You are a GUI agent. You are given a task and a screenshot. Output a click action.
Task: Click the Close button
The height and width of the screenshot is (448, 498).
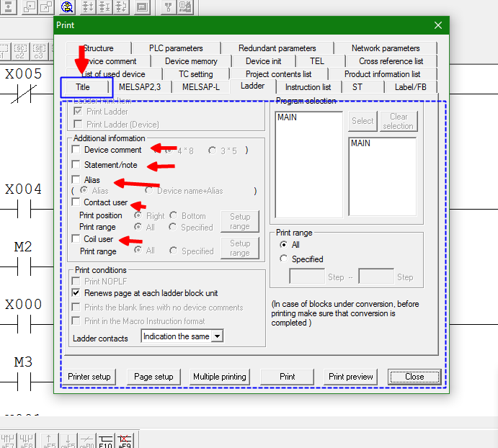pyautogui.click(x=414, y=377)
